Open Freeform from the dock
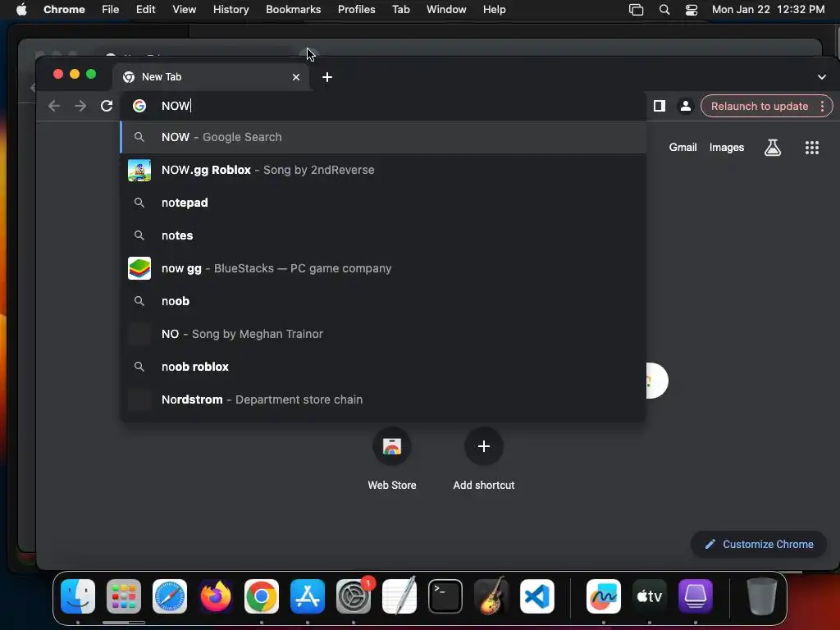This screenshot has height=630, width=840. (x=604, y=596)
